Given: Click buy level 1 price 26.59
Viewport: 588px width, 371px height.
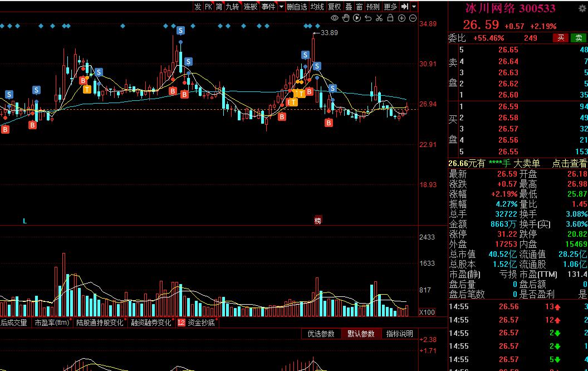Looking at the screenshot, I should pos(508,106).
